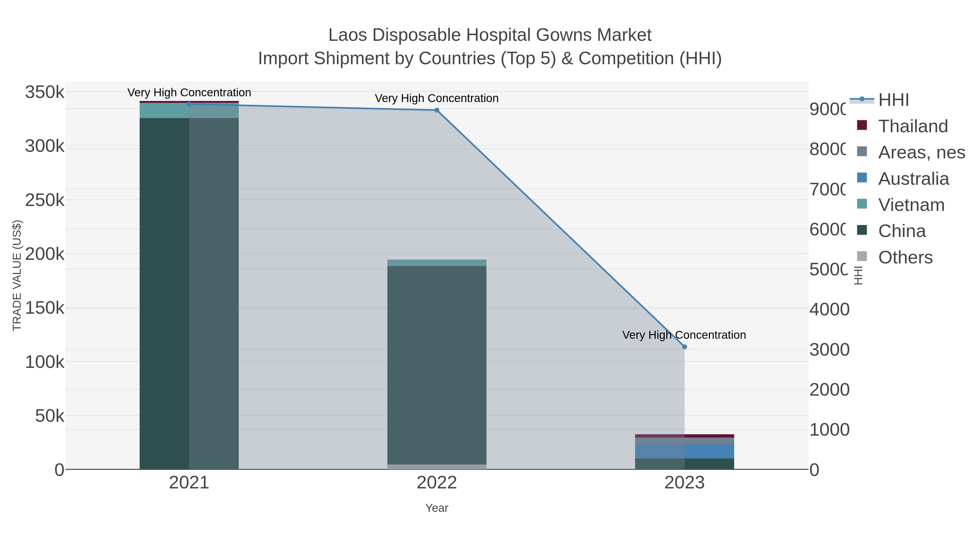The image size is (980, 551).
Task: Click the 2022 Others bar segment
Action: [437, 467]
